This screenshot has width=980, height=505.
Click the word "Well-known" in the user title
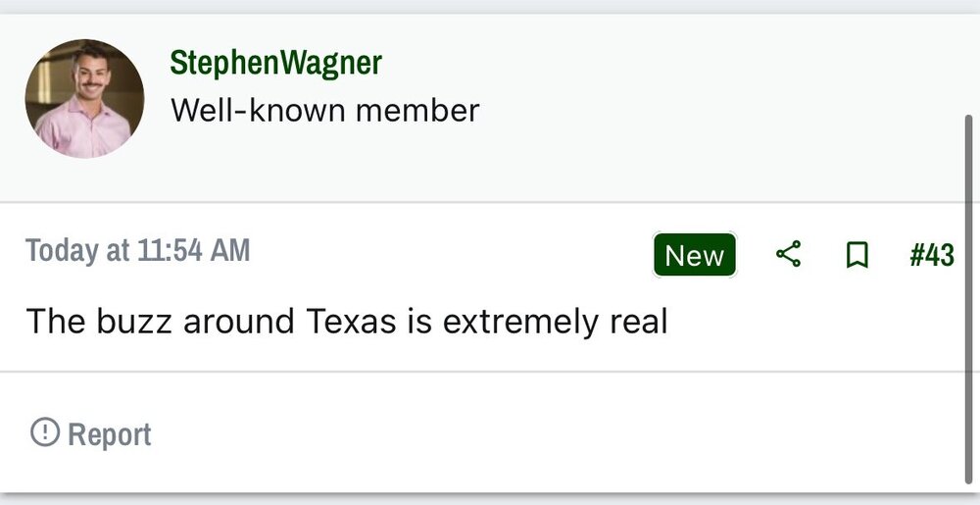click(257, 110)
